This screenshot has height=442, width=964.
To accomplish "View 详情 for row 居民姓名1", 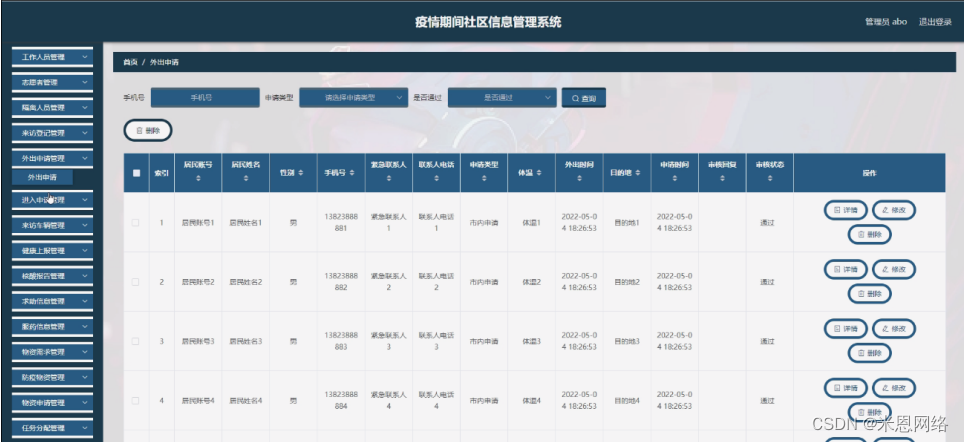I will point(845,210).
